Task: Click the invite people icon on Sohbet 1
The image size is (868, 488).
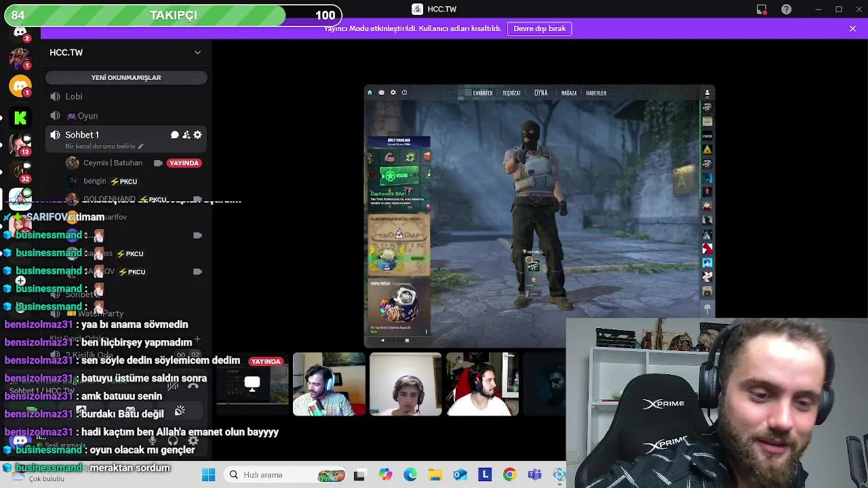Action: coord(186,135)
